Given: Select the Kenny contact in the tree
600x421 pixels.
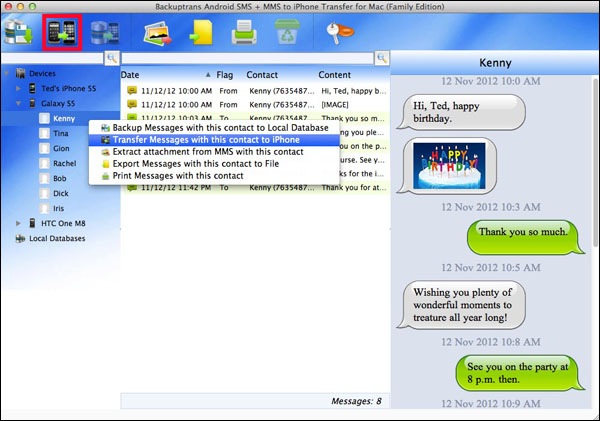Looking at the screenshot, I should click(x=64, y=118).
